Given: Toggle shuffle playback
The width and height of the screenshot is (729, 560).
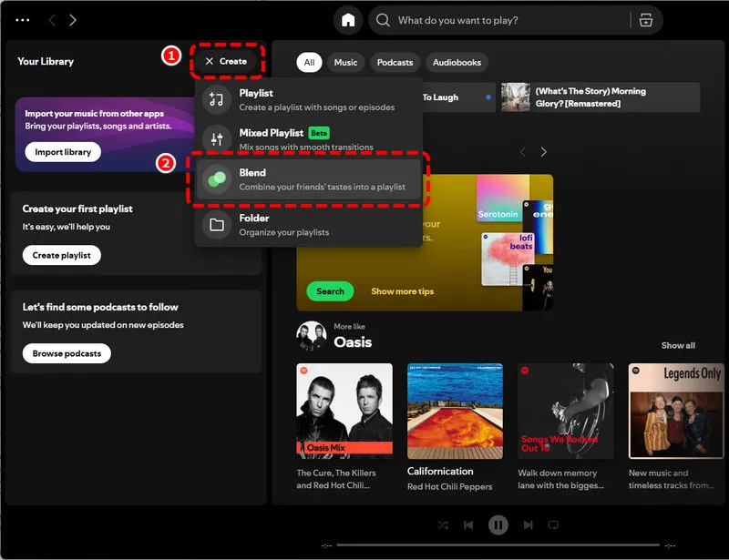Looking at the screenshot, I should click(443, 525).
